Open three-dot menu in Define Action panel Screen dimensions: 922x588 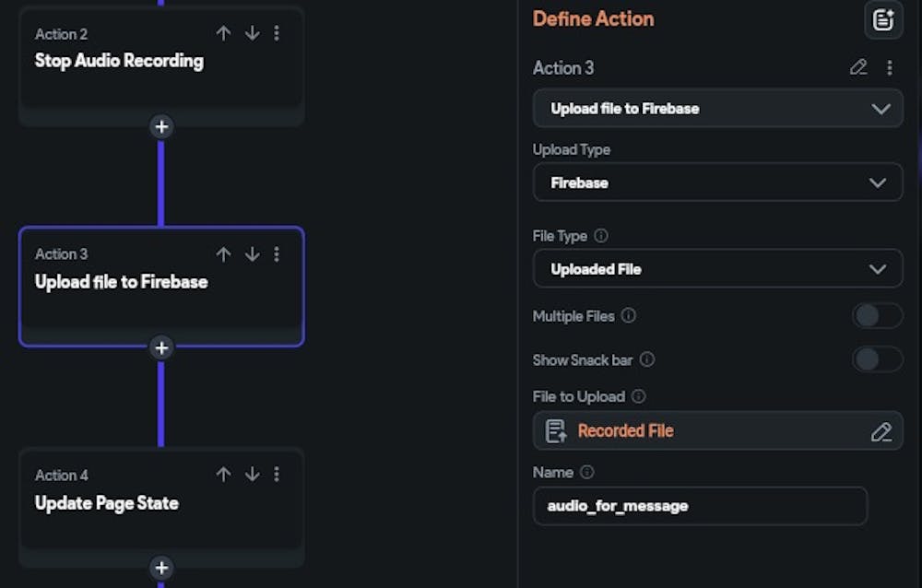coord(889,67)
